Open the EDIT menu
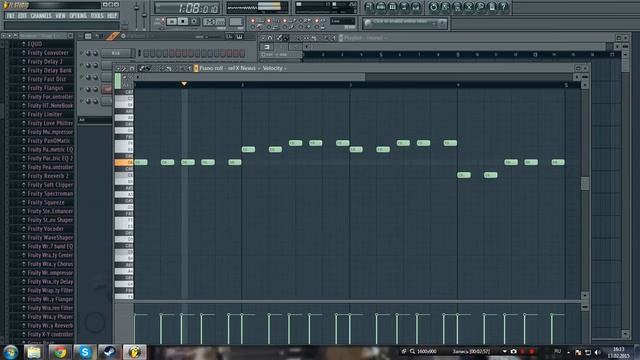This screenshot has height=360, width=640. (22, 16)
